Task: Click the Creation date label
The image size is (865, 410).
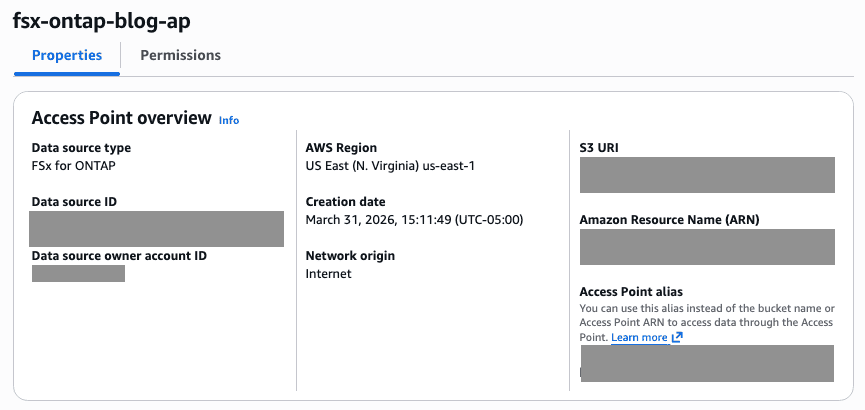Action: pyautogui.click(x=345, y=202)
